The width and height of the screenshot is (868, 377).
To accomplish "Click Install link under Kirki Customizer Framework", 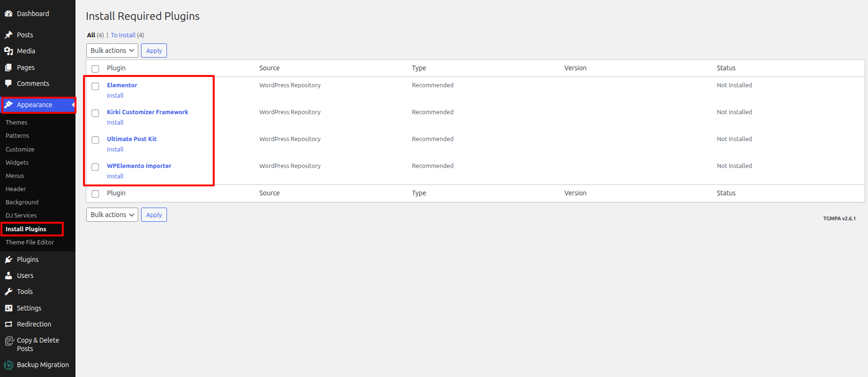I will point(115,122).
